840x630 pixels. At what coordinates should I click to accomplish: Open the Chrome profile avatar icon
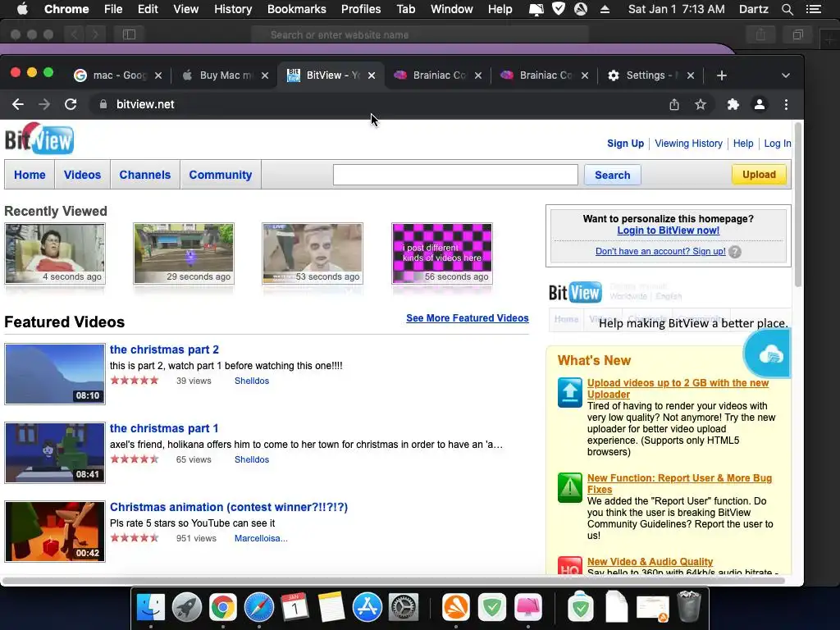pyautogui.click(x=759, y=104)
